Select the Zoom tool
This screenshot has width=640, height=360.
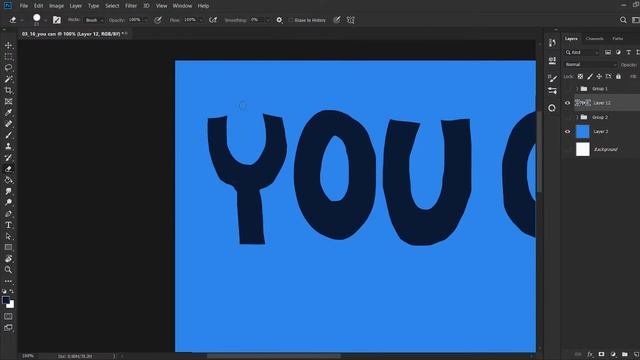pyautogui.click(x=8, y=270)
